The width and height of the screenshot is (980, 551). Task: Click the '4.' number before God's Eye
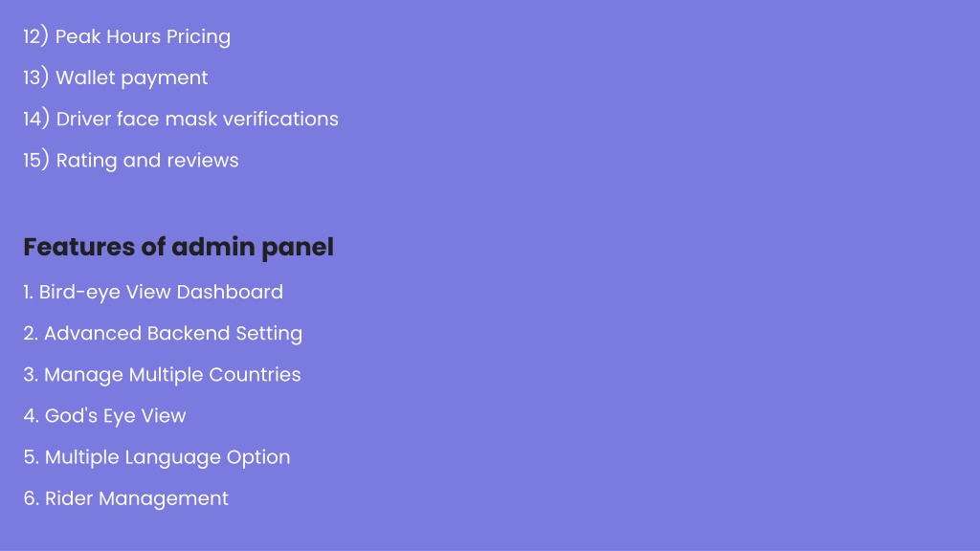32,416
